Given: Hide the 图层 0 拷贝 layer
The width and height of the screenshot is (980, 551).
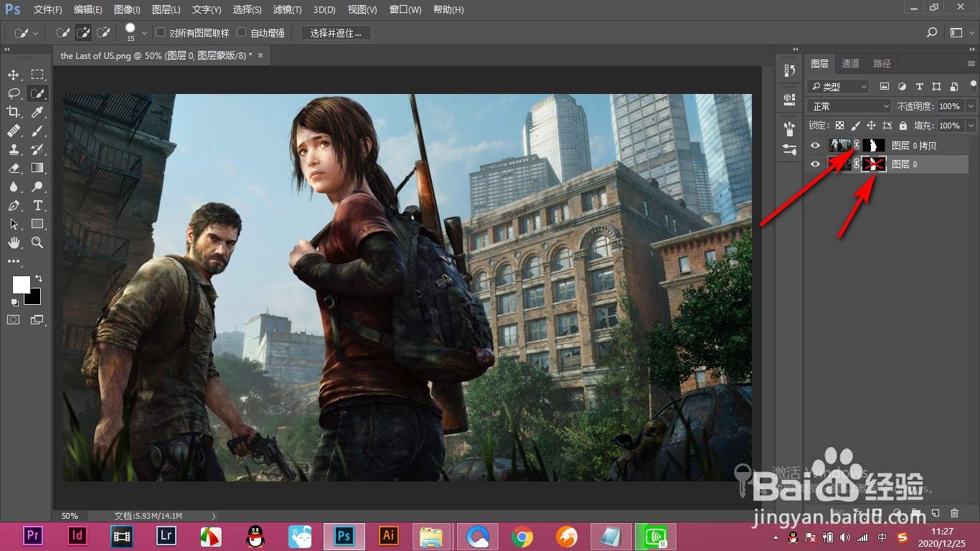Looking at the screenshot, I should tap(815, 145).
